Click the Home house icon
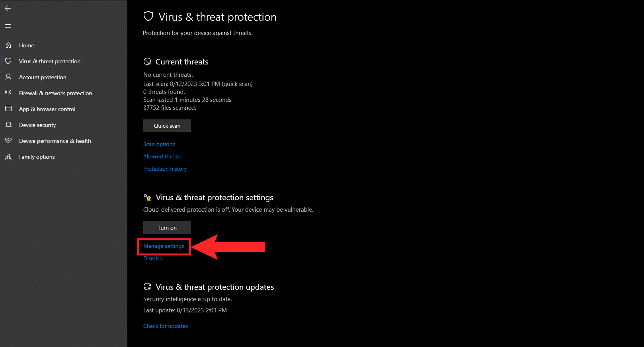 pos(8,45)
